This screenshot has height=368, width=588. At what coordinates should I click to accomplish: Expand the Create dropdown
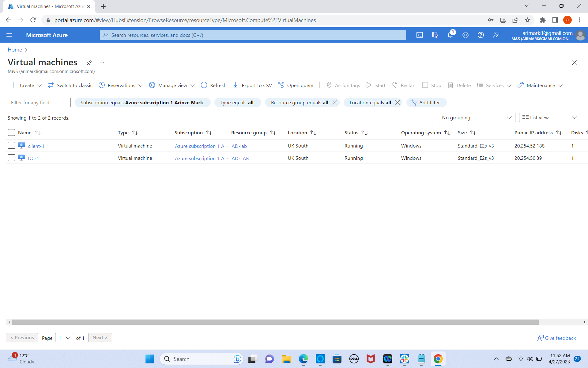click(39, 86)
